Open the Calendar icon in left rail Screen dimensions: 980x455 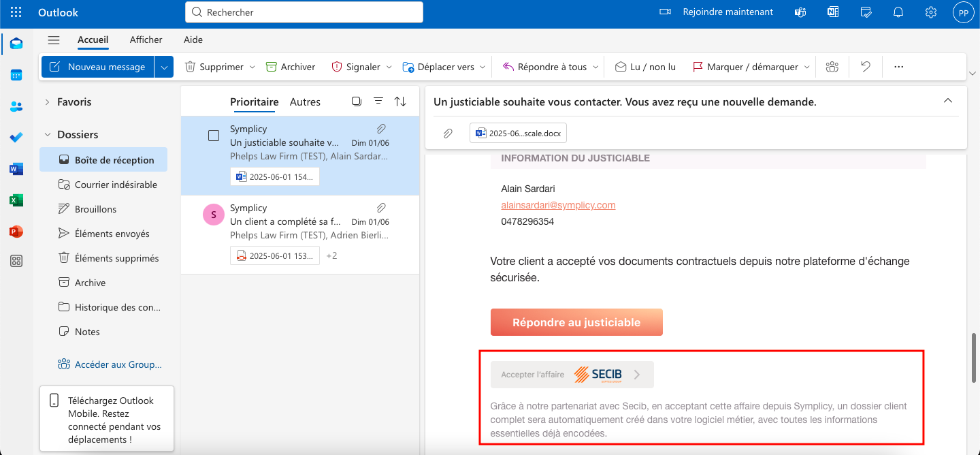[16, 75]
